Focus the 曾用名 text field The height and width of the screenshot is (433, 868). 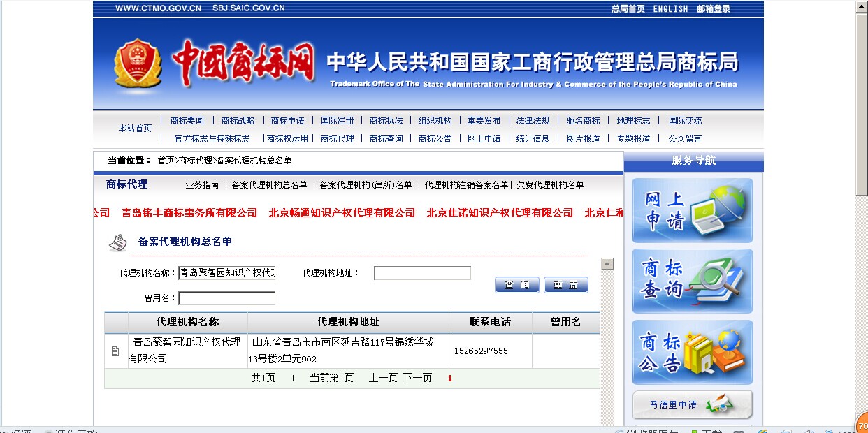(x=226, y=298)
